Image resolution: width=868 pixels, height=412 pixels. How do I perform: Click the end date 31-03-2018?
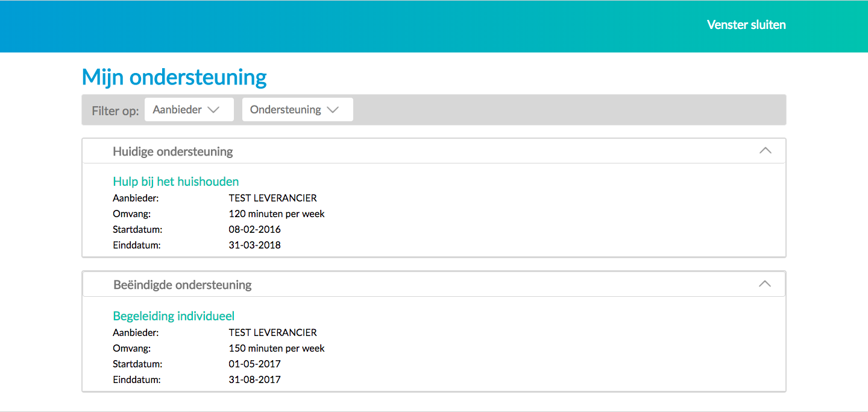click(254, 245)
